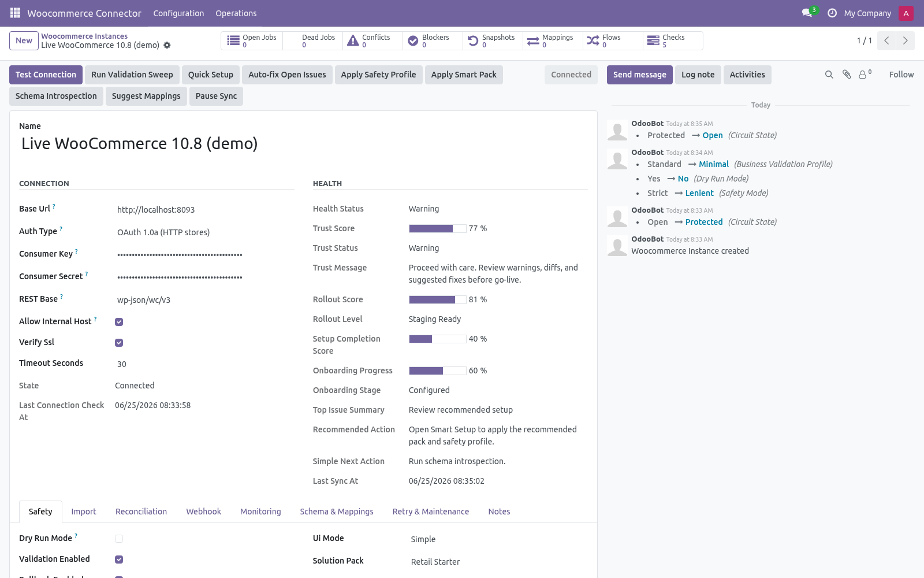The image size is (924, 578).
Task: Toggle Allow Internal Host checkbox
Action: (119, 322)
